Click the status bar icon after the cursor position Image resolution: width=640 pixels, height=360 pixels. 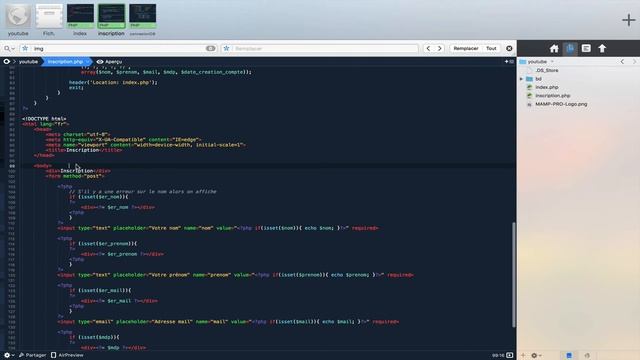point(509,355)
